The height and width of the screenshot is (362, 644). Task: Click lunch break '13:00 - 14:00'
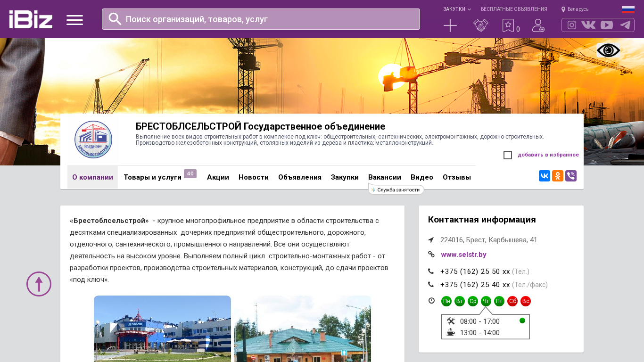pos(479,333)
